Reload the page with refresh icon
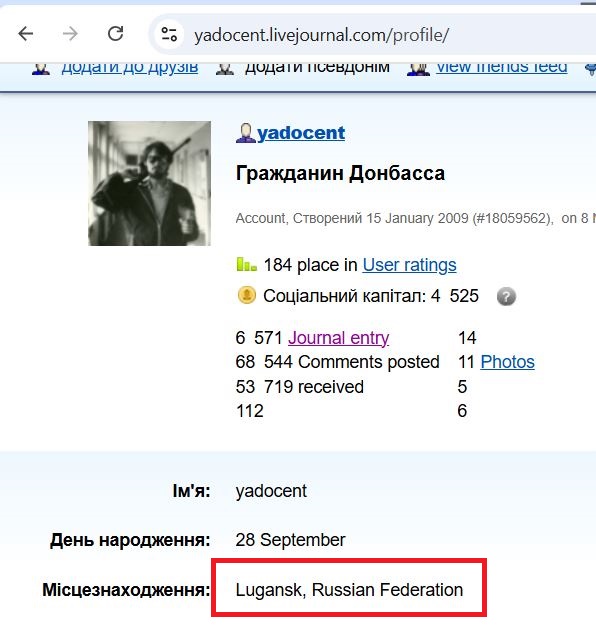Screen dimensions: 596x628 (x=115, y=34)
